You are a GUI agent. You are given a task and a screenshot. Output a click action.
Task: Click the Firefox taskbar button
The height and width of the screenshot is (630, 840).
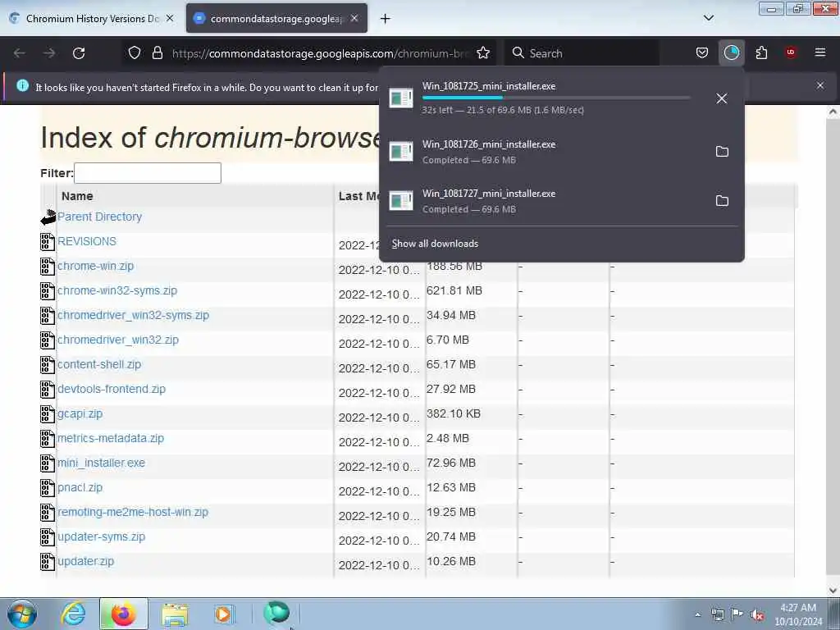tap(123, 614)
